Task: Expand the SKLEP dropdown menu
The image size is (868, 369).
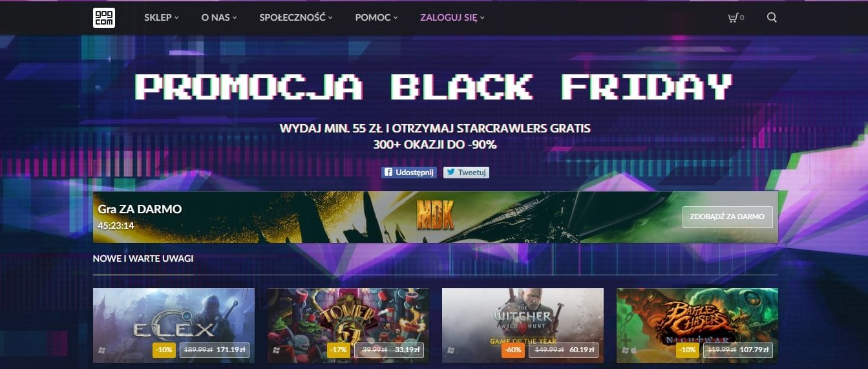Action: (x=162, y=17)
